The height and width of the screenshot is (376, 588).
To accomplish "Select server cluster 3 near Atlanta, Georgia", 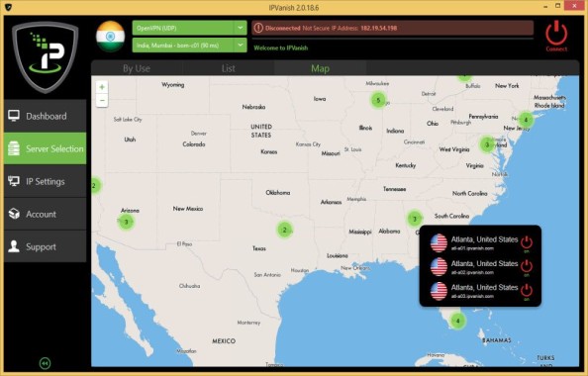I will (415, 219).
